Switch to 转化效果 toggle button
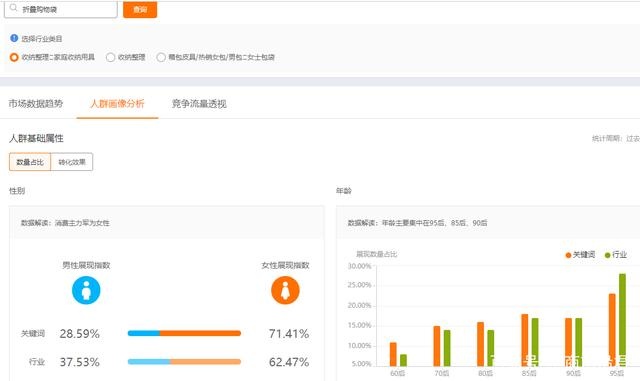 (x=72, y=162)
